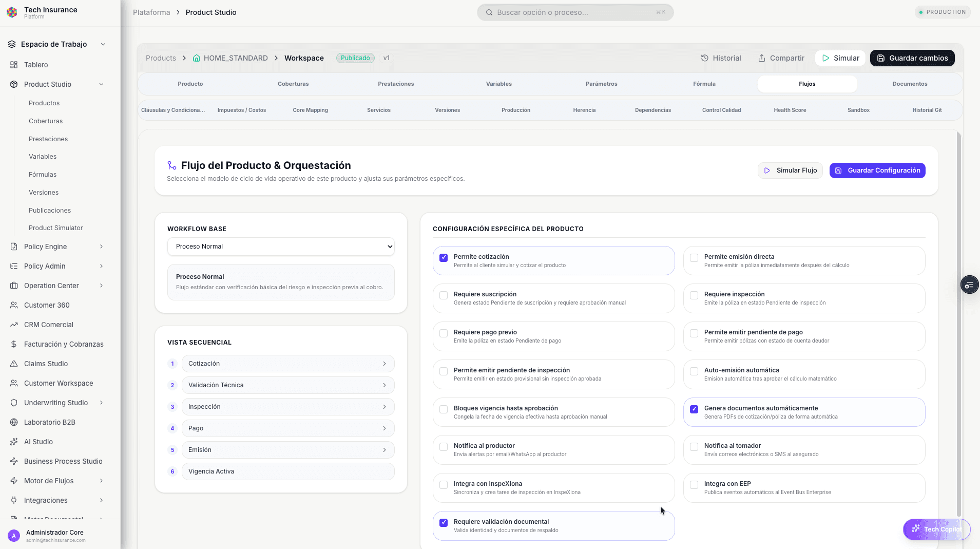Viewport: 980px width, 549px height.
Task: Click the Administrador Core avatar
Action: coord(14,536)
